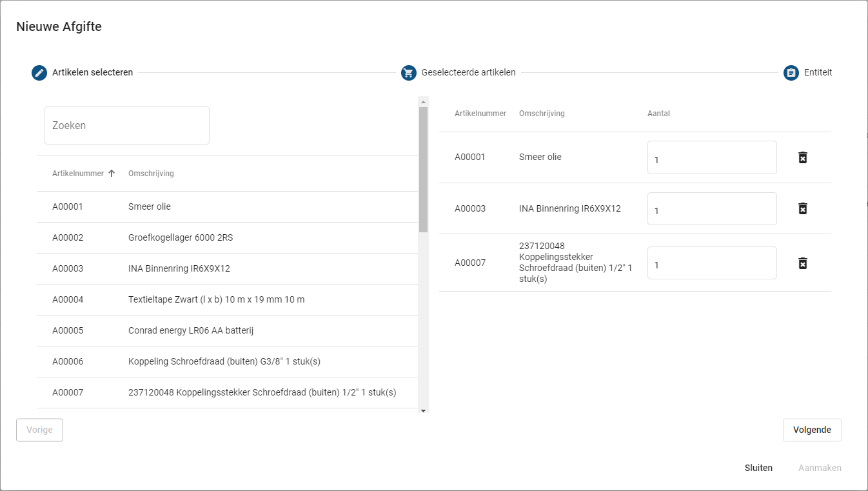
Task: Select Koppeling Schroefdraad G3/8" article row
Action: [224, 362]
